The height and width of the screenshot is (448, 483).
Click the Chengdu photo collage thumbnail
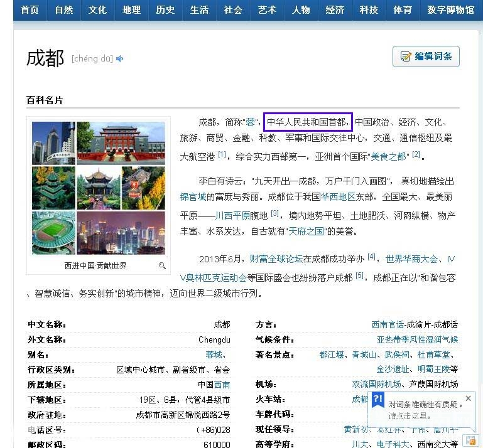pyautogui.click(x=99, y=188)
